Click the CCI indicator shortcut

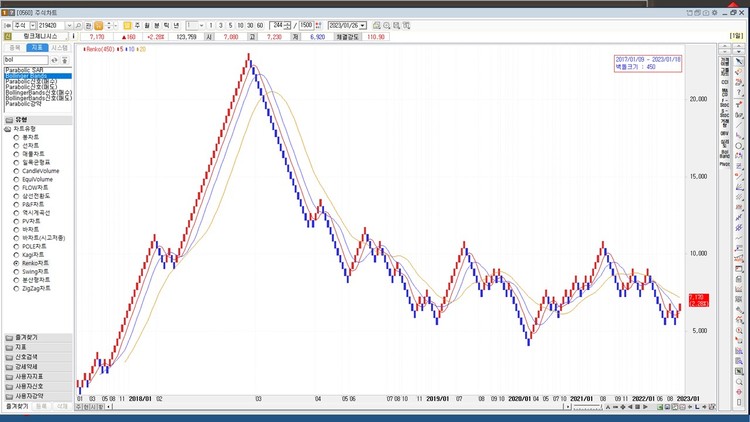(x=725, y=82)
